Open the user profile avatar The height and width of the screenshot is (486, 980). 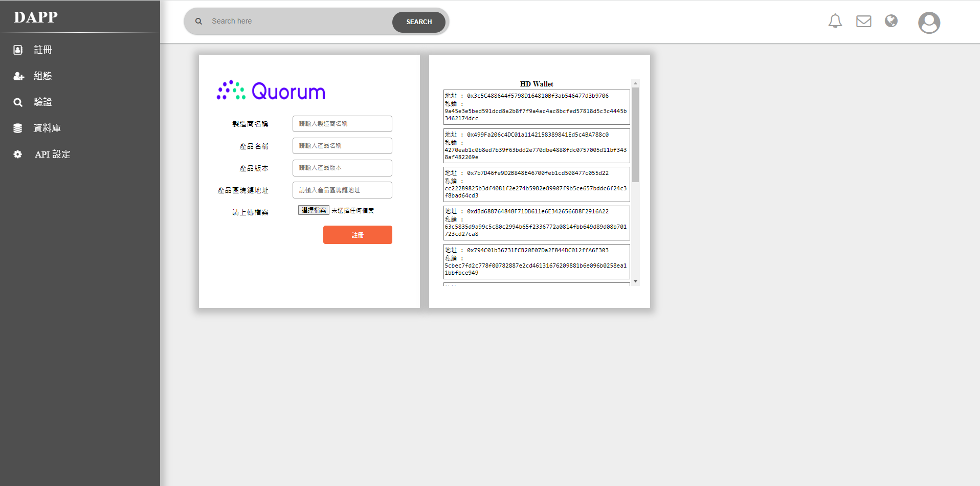[928, 23]
